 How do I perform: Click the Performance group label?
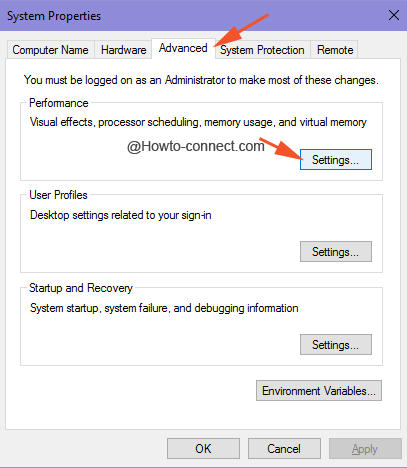click(59, 103)
